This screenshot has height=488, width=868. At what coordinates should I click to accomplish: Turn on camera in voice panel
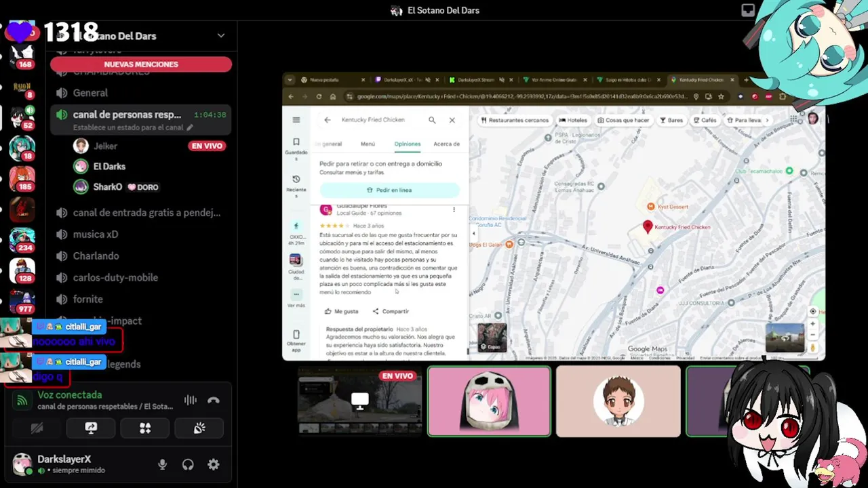(37, 428)
